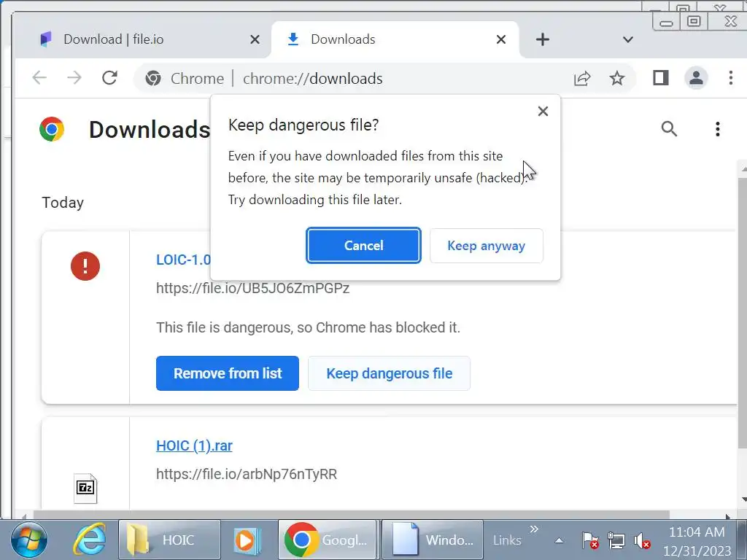Close the Downloads tab
Image resolution: width=747 pixels, height=560 pixels.
click(x=500, y=39)
